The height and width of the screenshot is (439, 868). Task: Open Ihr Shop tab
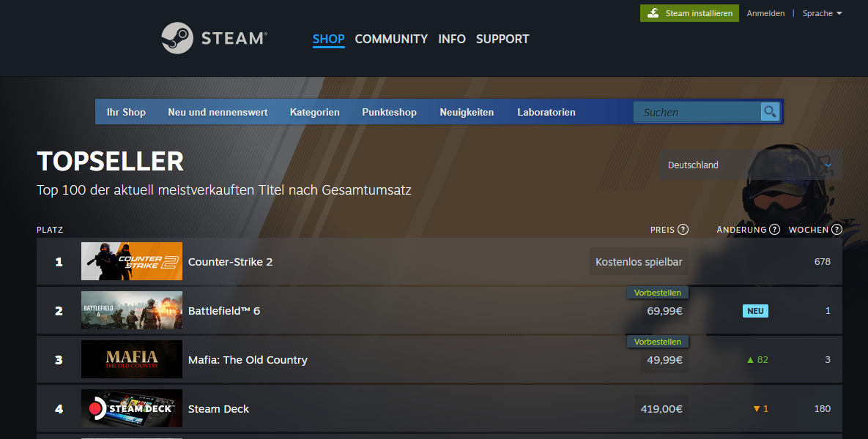pos(126,112)
